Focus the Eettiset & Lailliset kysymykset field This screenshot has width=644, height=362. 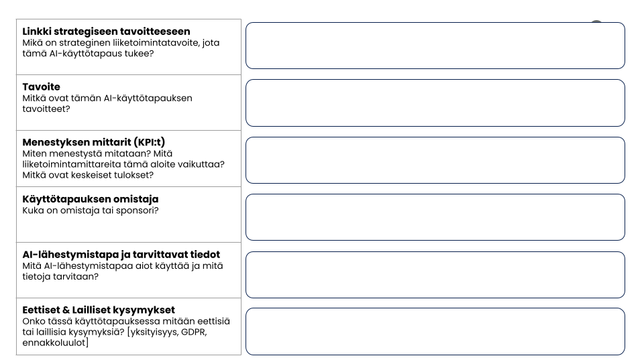coord(435,332)
